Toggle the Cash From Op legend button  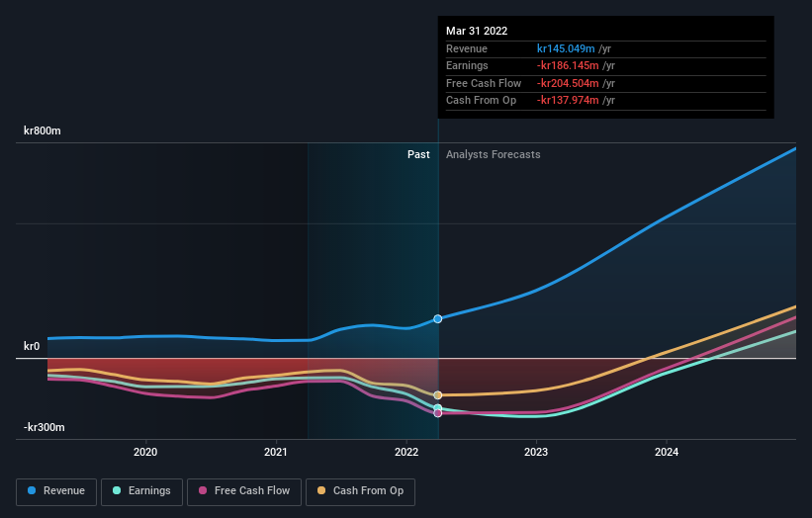[x=360, y=491]
